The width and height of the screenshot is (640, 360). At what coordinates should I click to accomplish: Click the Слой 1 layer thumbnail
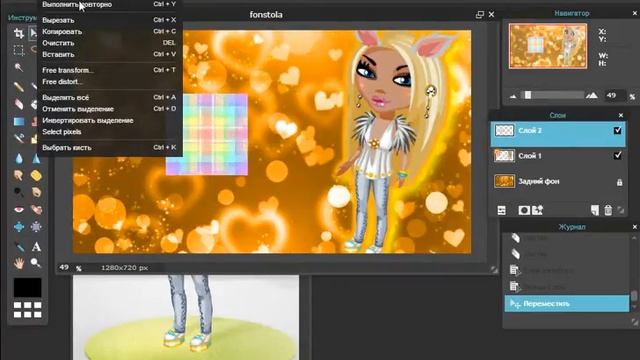tap(504, 156)
